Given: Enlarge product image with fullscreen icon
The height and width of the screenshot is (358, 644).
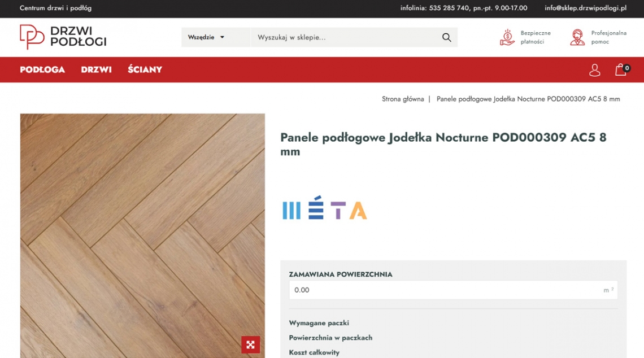Looking at the screenshot, I should (250, 344).
